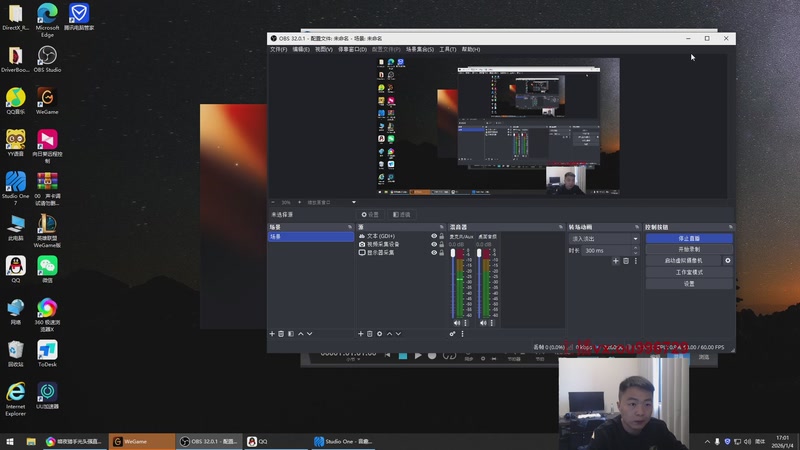The height and width of the screenshot is (450, 800).
Task: Remove scene transition with trash icon
Action: [x=626, y=261]
